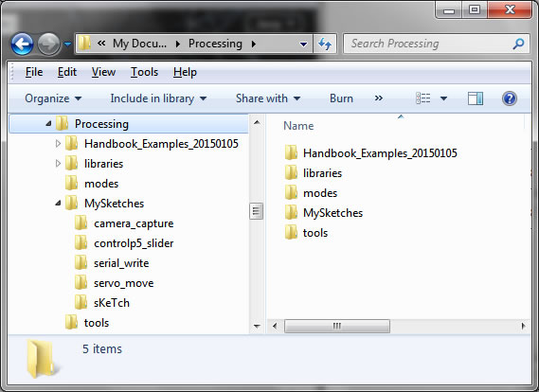The image size is (539, 392).
Task: Select Processing in navigation tree
Action: click(101, 124)
